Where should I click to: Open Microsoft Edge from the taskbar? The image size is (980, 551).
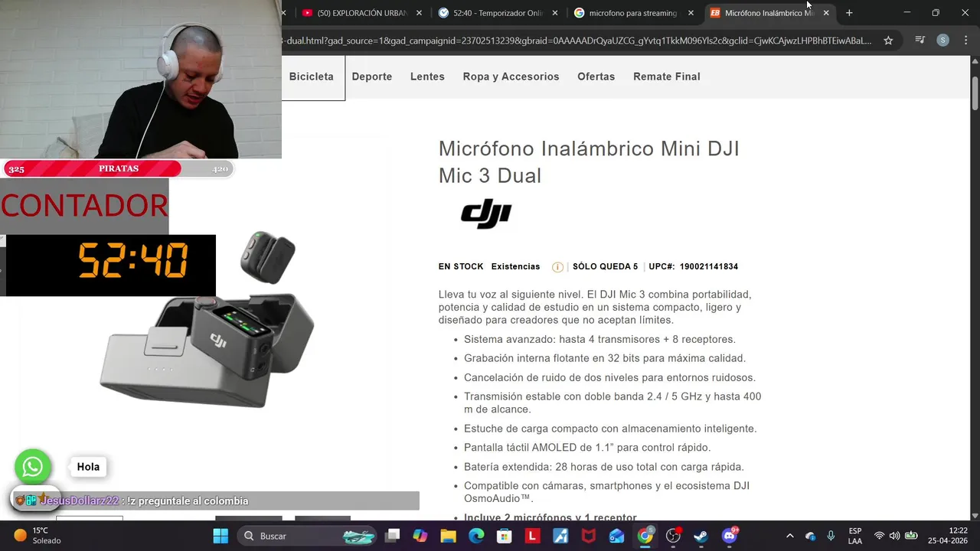click(x=476, y=536)
